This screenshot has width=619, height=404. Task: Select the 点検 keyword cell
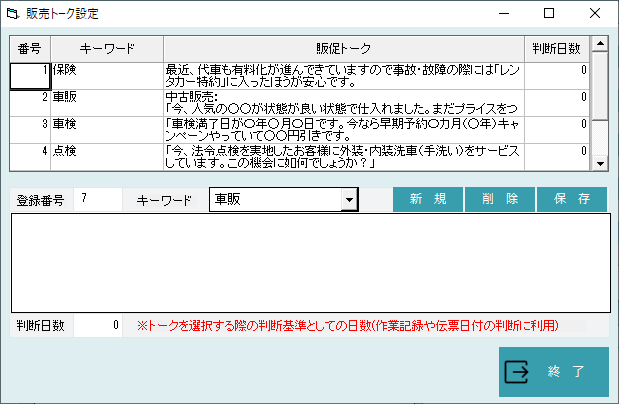tap(107, 157)
